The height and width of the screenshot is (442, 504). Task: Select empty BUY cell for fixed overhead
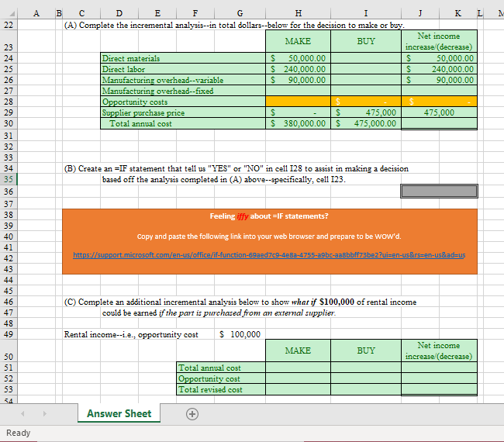(x=366, y=91)
